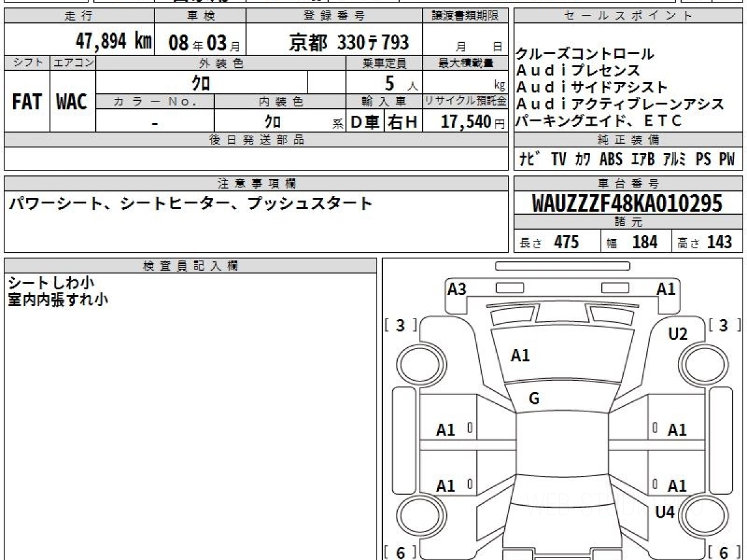Click the 検査員記入欄 section header
This screenshot has height=560, width=747.
[x=190, y=266]
